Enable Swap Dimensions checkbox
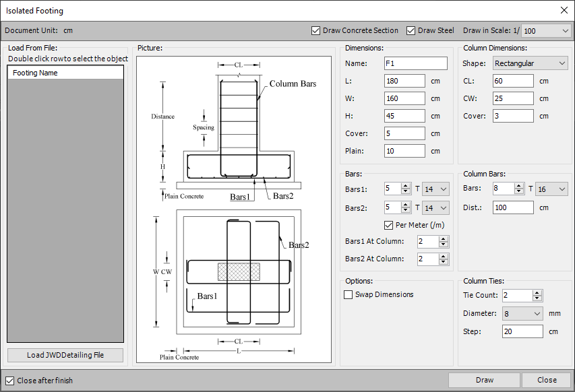 pyautogui.click(x=349, y=295)
